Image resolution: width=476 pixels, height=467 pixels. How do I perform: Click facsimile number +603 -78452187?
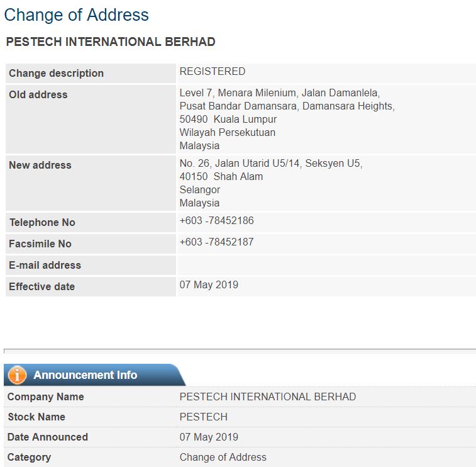(x=216, y=242)
